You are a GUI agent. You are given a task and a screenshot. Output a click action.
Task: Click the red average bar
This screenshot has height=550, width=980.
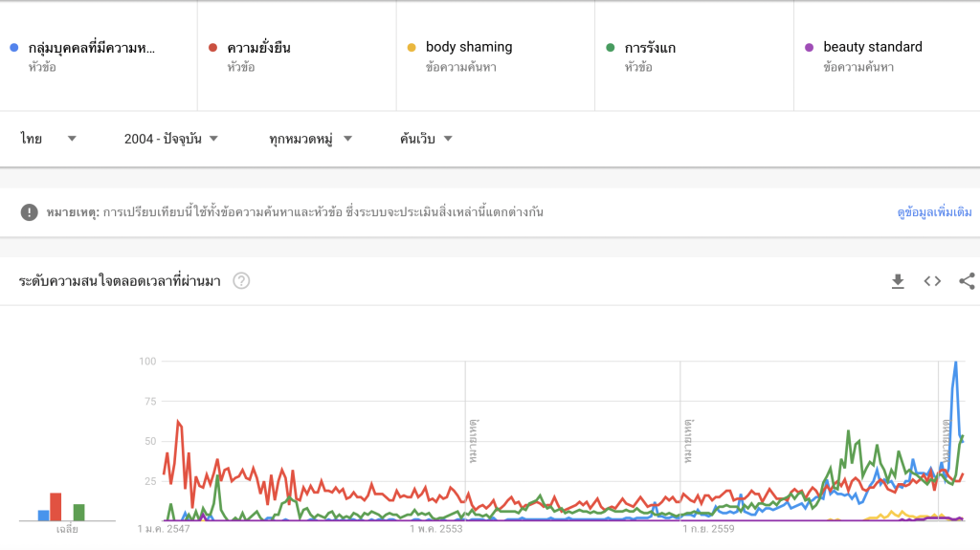click(56, 507)
